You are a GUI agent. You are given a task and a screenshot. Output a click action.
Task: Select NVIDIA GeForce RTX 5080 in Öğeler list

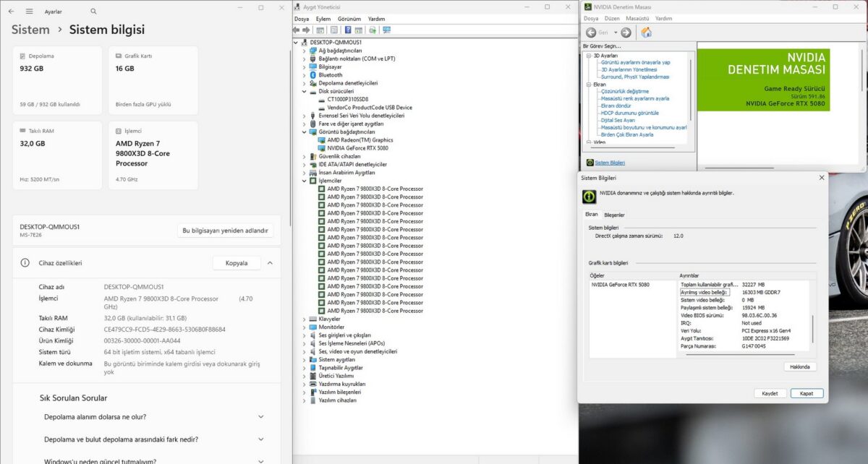[621, 285]
